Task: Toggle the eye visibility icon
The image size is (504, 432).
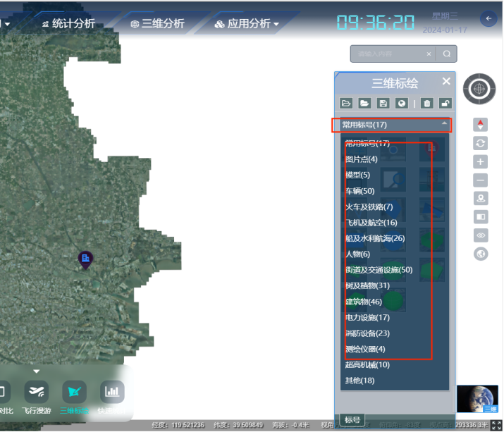Action: [x=481, y=235]
